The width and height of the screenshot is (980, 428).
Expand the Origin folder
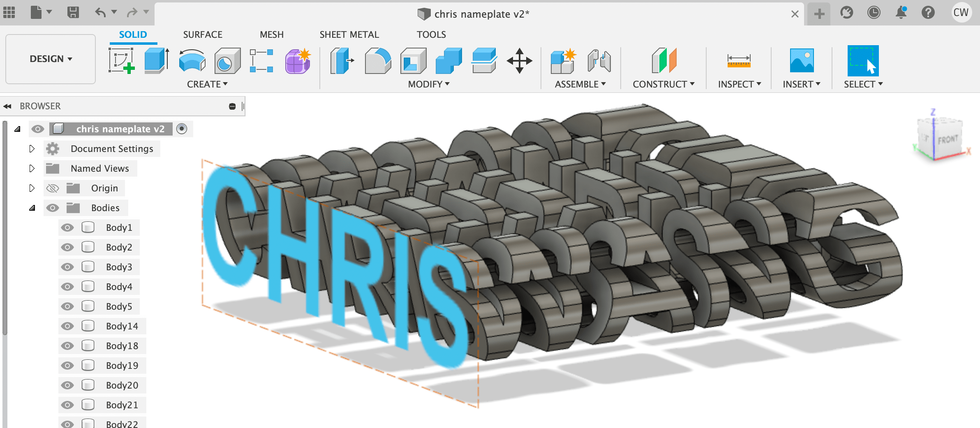pos(32,188)
